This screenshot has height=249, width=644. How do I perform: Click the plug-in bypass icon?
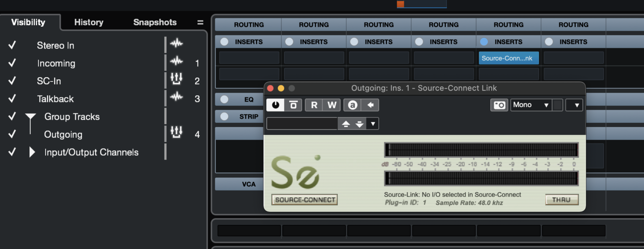(x=293, y=105)
